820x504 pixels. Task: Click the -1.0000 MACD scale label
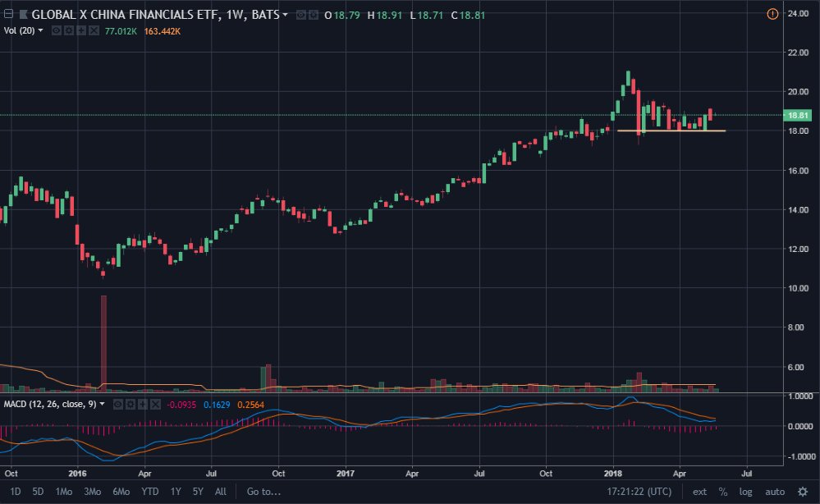point(800,456)
